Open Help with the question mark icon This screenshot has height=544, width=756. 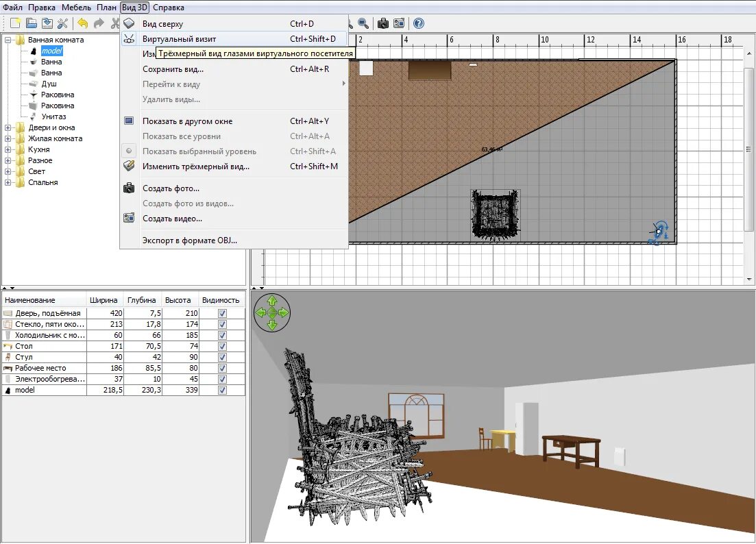click(419, 23)
